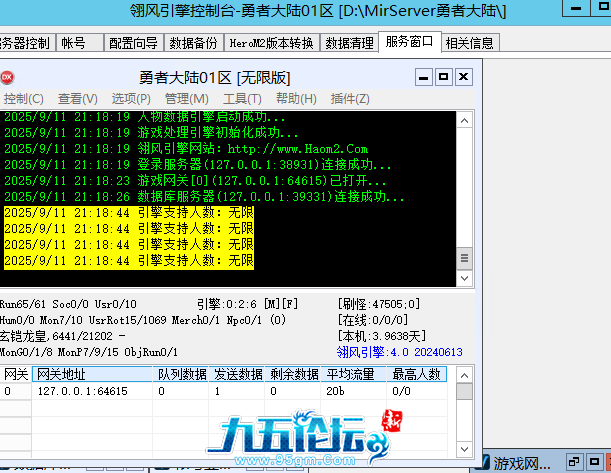The image size is (611, 473).
Task: Click log scrollbar down arrow
Action: coord(464,278)
